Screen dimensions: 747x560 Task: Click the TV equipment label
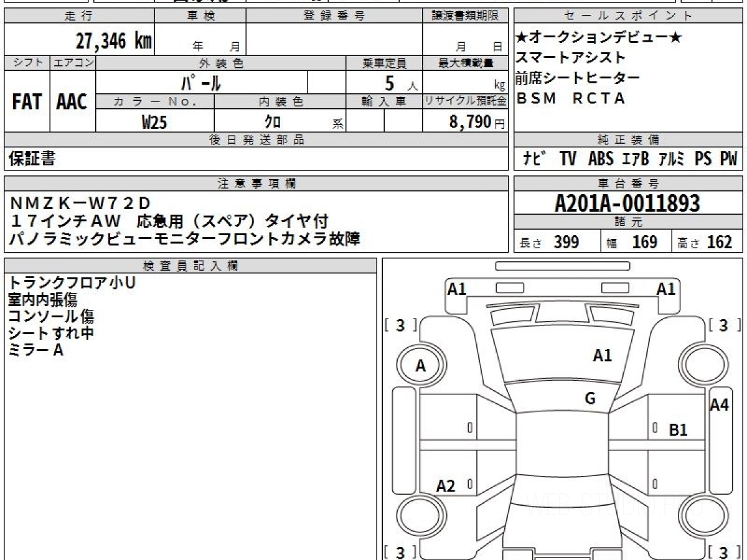click(568, 159)
